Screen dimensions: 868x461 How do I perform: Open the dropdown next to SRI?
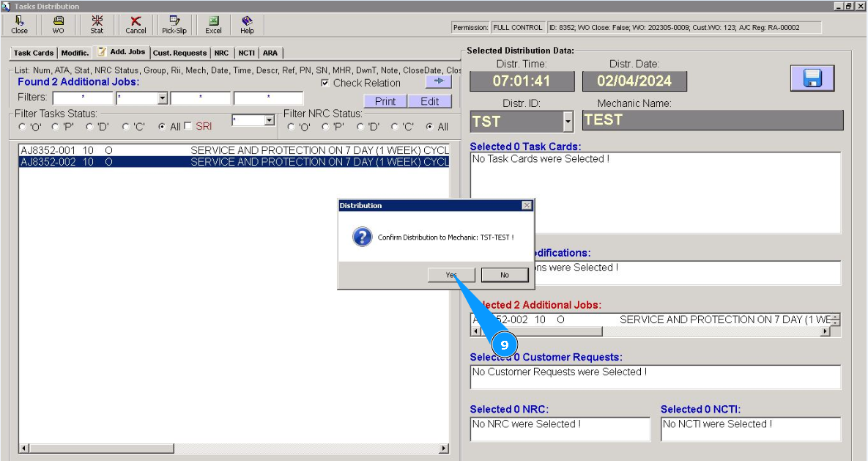(x=269, y=120)
